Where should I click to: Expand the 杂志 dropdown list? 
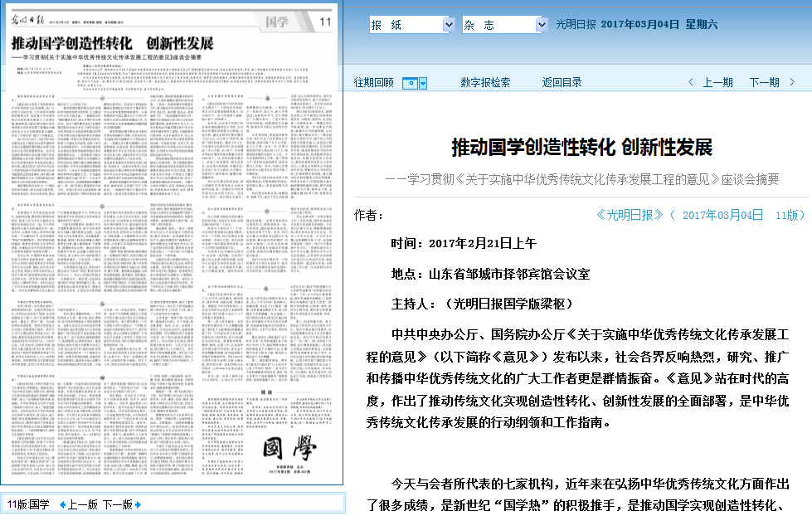542,25
